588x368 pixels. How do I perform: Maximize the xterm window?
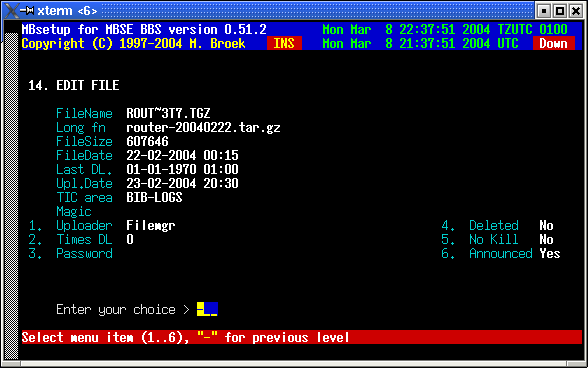point(560,11)
